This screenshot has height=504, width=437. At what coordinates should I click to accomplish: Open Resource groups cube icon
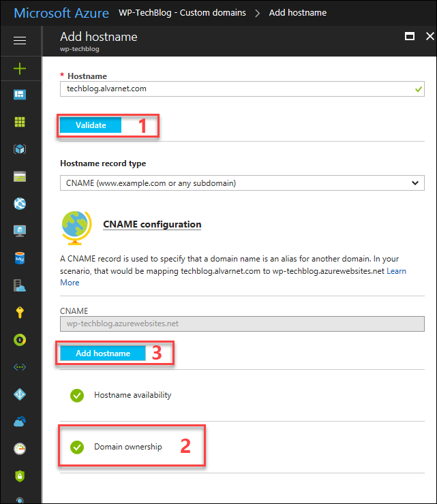20,149
